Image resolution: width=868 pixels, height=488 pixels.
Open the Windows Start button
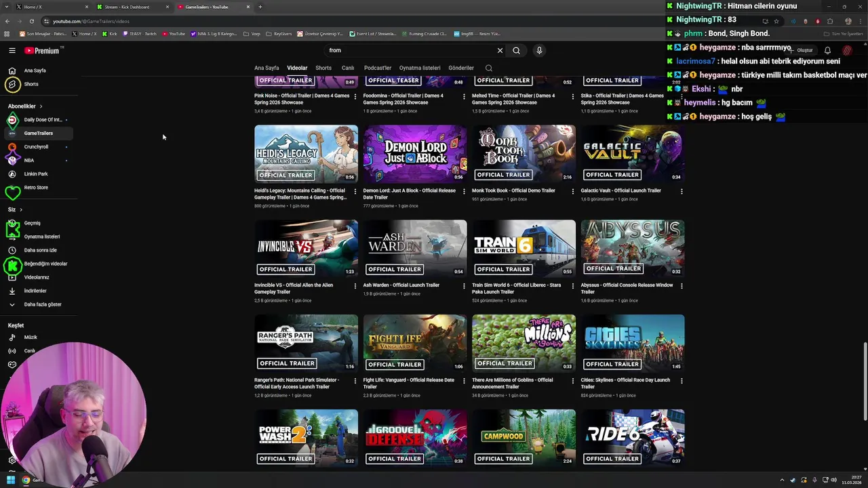point(10,480)
